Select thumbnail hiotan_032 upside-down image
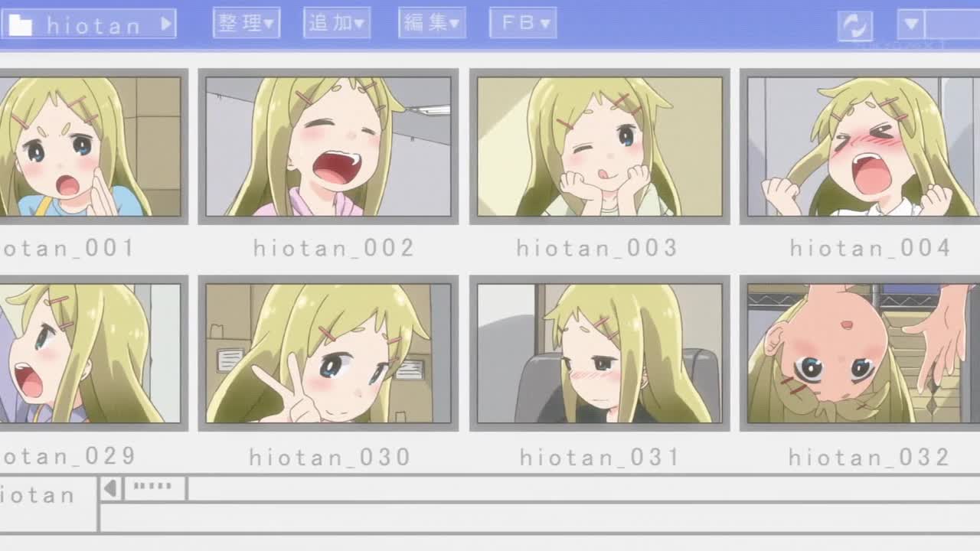 pos(860,354)
